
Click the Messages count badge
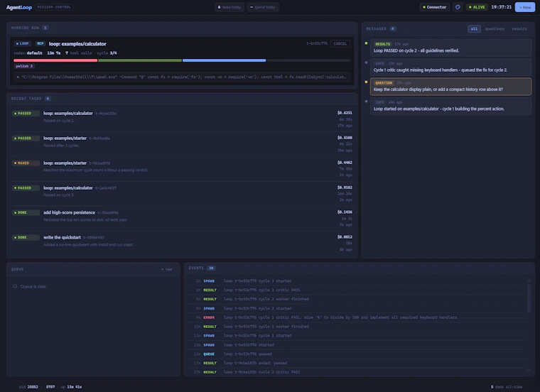[x=392, y=29]
